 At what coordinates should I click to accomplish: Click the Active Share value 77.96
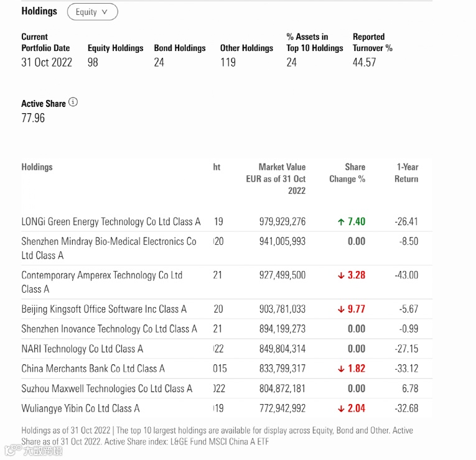[33, 118]
